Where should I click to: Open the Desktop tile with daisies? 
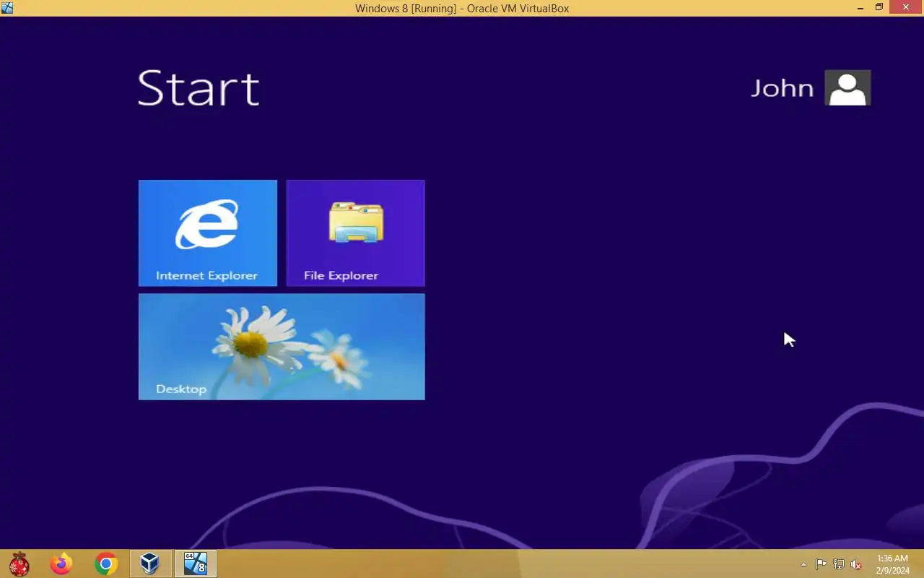pyautogui.click(x=282, y=346)
